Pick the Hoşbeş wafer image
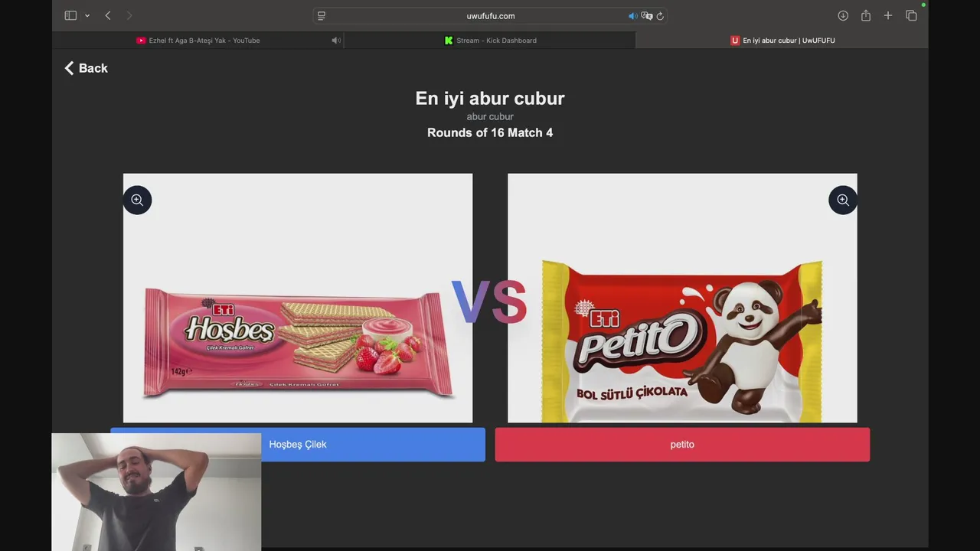980x551 pixels. point(298,298)
